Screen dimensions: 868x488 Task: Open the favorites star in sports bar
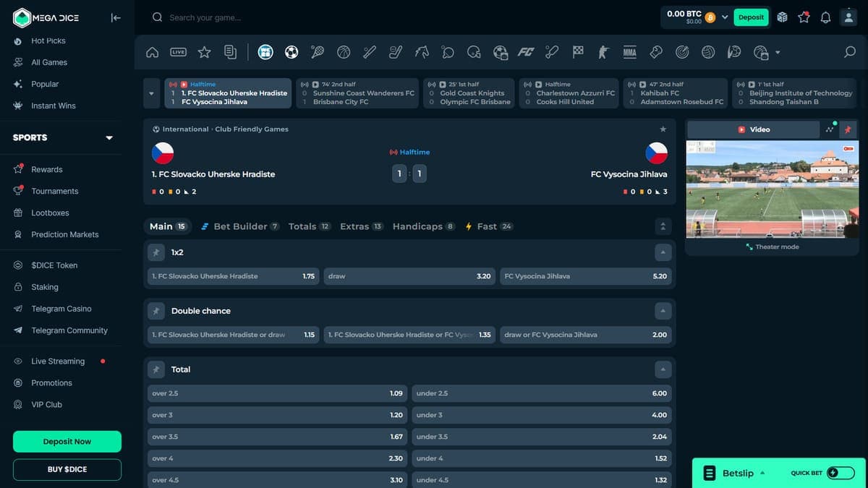click(x=204, y=52)
